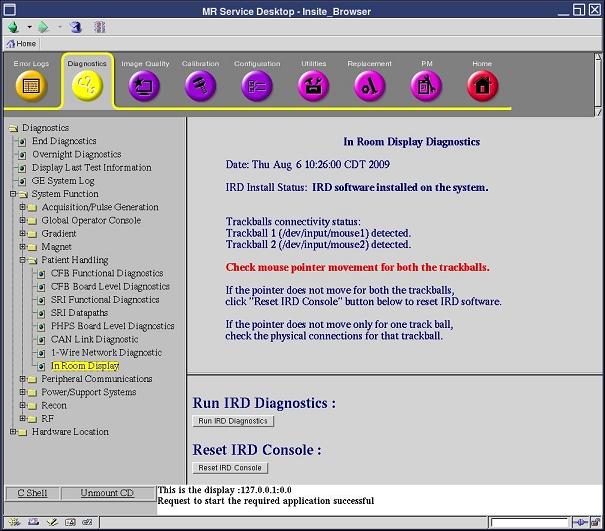Image resolution: width=605 pixels, height=531 pixels.
Task: Expand the Gradient tree node
Action: (x=22, y=233)
